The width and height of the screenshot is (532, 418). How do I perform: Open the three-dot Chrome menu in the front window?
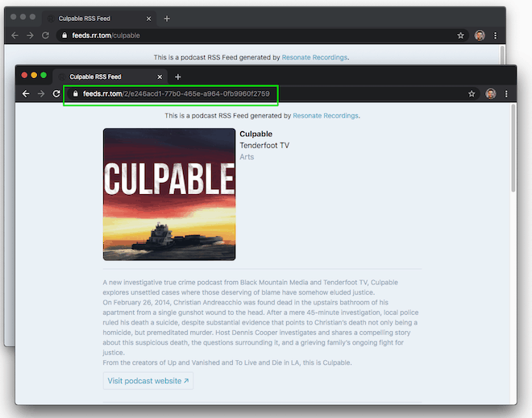(506, 94)
